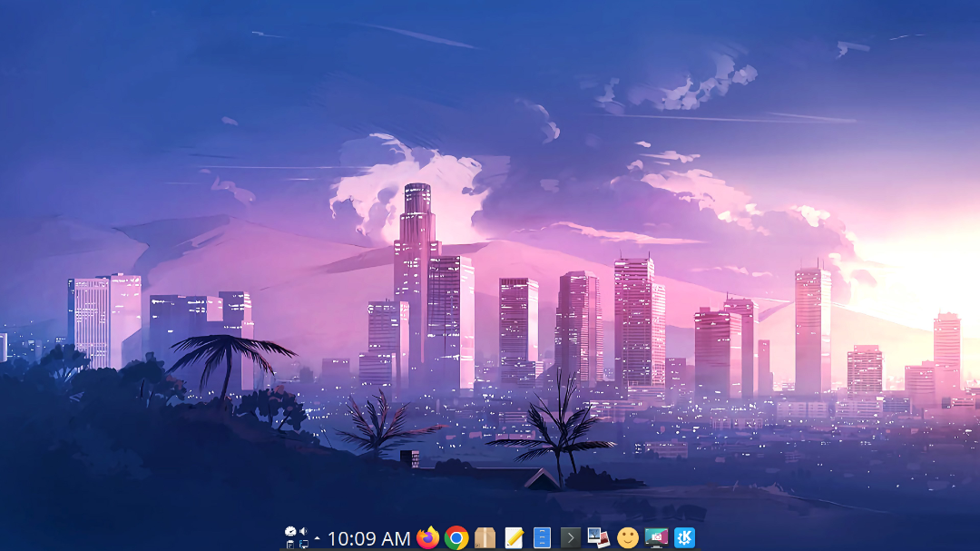Launch the Spectacle screenshot tool
Image resolution: width=980 pixels, height=551 pixels.
click(x=656, y=538)
